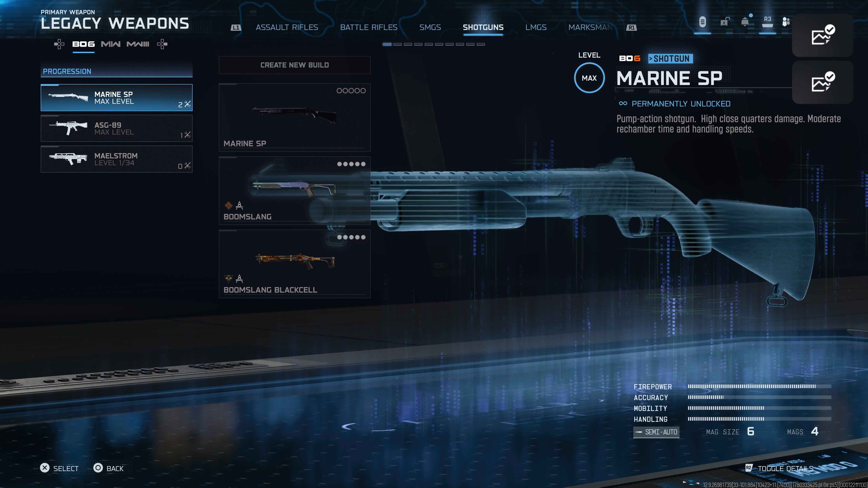Click the Toggle Details label

click(785, 469)
